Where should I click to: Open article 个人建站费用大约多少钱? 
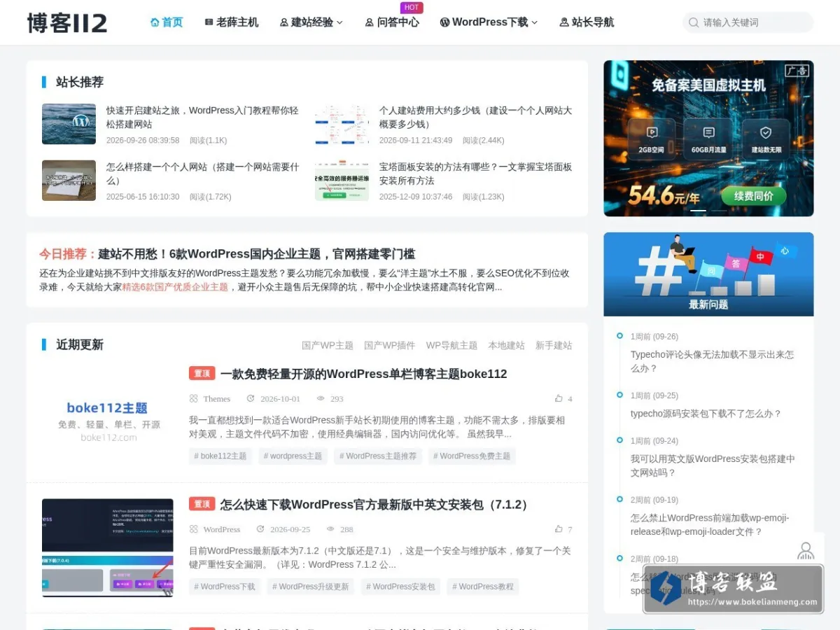476,117
